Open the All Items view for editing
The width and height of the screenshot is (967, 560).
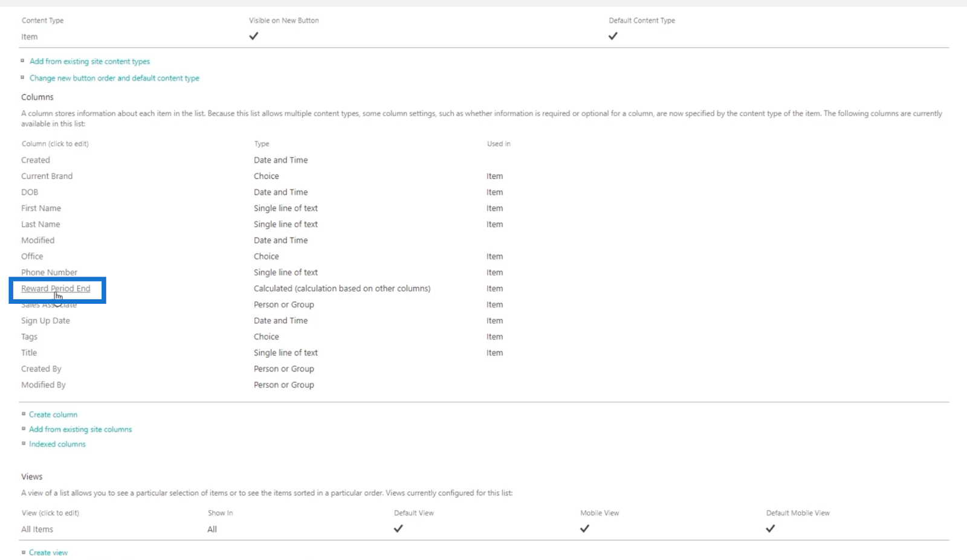37,529
